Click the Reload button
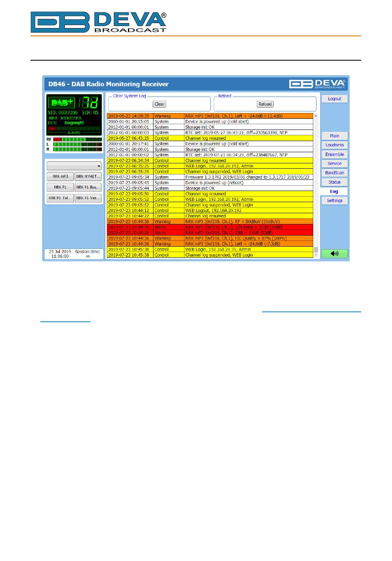Screen dimensions: 392x561 (265, 104)
